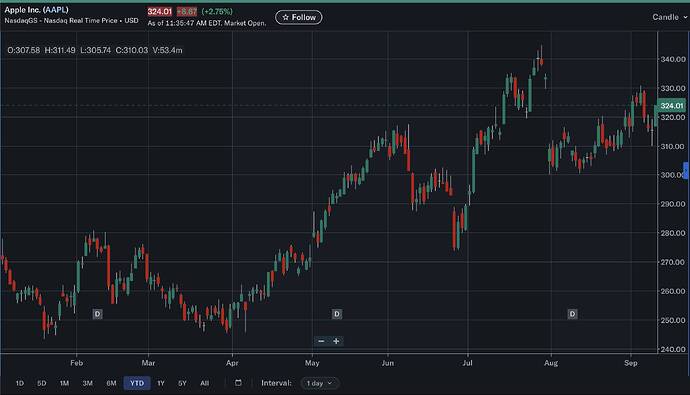Click the dividend marker near August
This screenshot has height=395, width=690.
(572, 314)
